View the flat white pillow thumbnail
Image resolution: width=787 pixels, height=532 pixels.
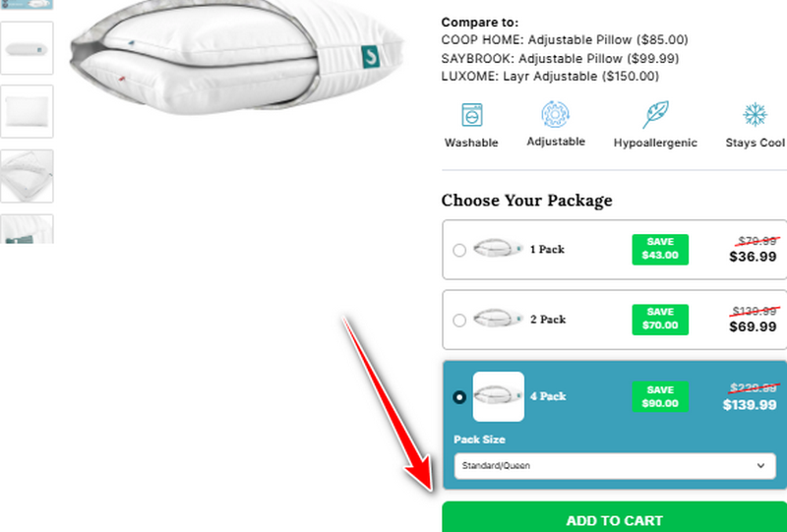tap(27, 111)
